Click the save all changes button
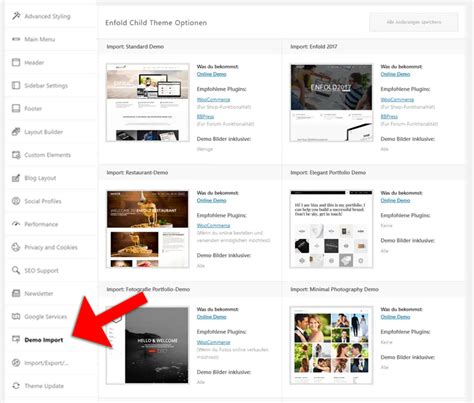474x403 pixels. [414, 22]
